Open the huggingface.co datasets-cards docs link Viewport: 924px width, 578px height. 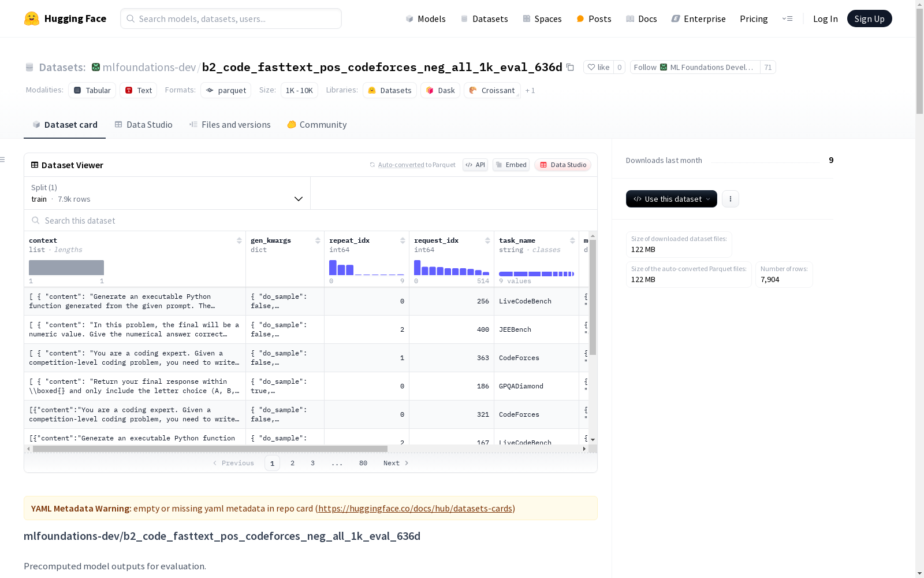pos(415,509)
